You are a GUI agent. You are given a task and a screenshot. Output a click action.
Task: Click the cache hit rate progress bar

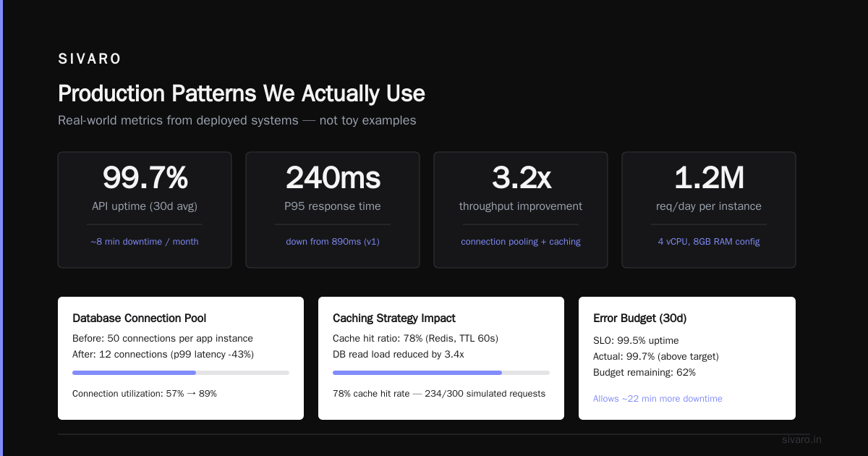coord(441,373)
